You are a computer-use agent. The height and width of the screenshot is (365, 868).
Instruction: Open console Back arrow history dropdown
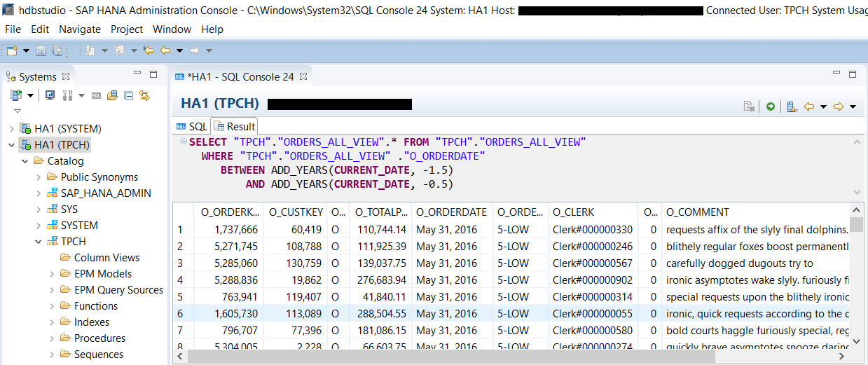(x=824, y=106)
